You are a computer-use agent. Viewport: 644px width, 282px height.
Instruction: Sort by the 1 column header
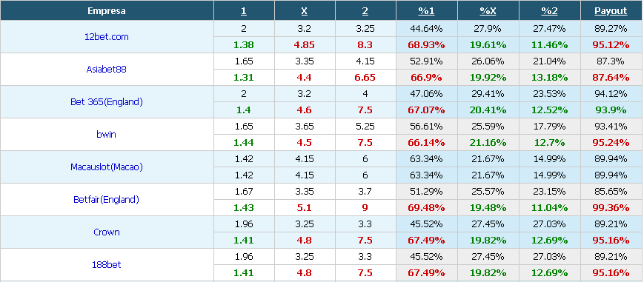pos(244,11)
